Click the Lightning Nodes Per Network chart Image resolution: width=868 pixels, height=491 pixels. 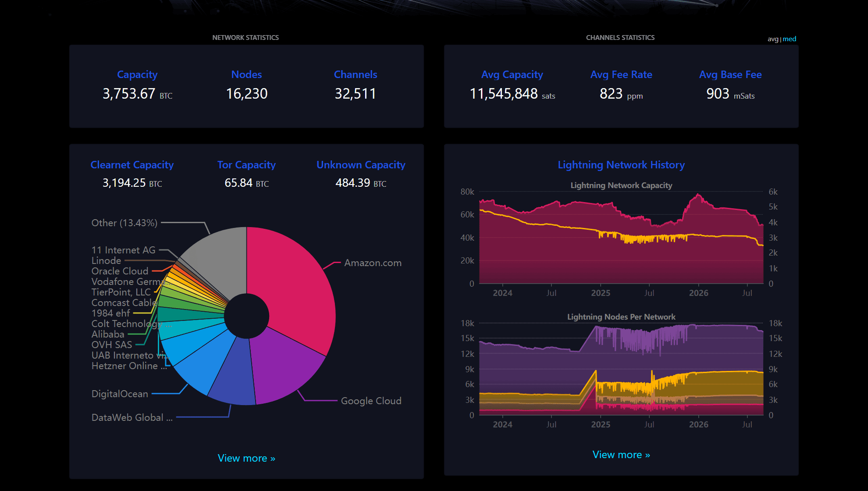point(621,369)
